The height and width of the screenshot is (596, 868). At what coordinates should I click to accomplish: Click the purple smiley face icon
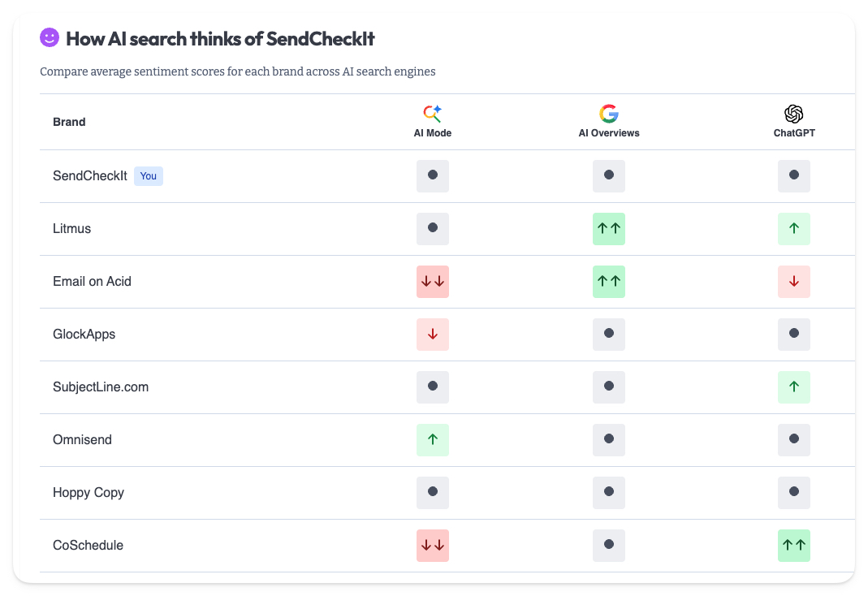pos(50,37)
